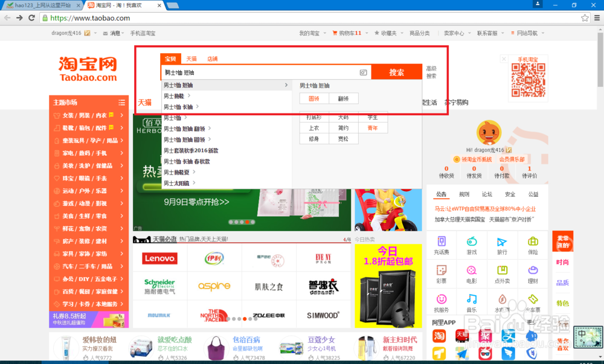Launch the blue Alipay 支 app icon
The height and width of the screenshot is (364, 604).
click(509, 336)
